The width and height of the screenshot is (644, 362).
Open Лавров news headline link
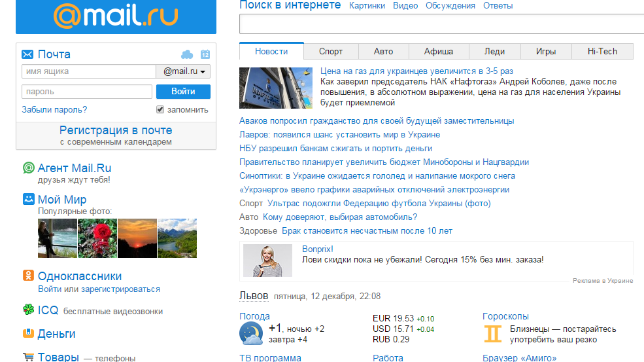tap(340, 134)
